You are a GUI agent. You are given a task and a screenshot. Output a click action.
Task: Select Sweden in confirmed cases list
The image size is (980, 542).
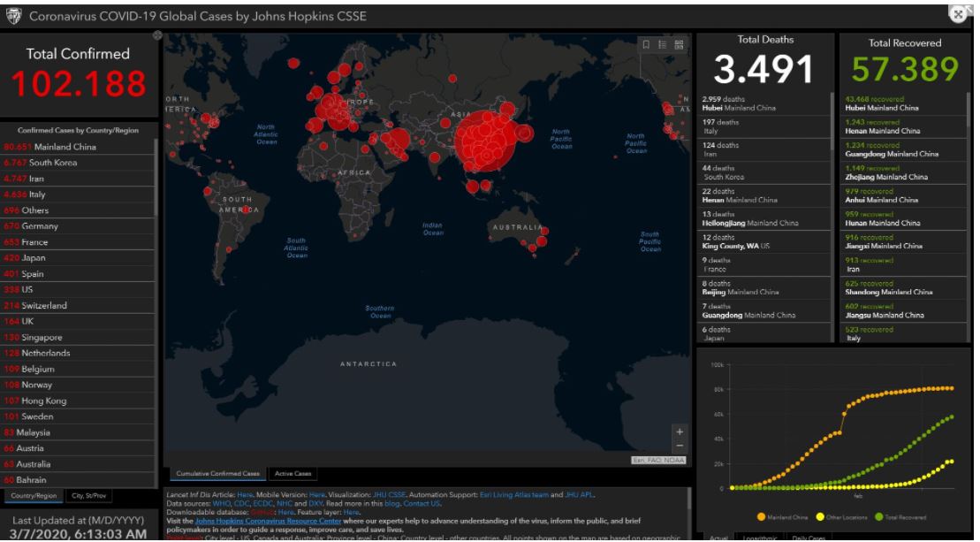point(77,416)
